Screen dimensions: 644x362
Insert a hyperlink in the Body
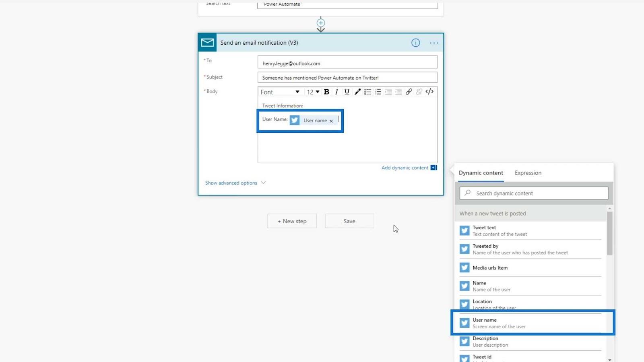tap(409, 92)
